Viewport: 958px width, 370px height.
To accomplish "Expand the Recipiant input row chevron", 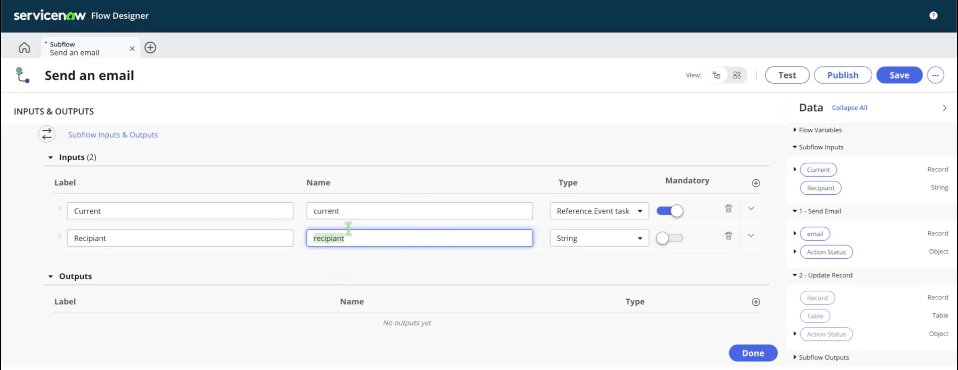I will click(x=751, y=236).
